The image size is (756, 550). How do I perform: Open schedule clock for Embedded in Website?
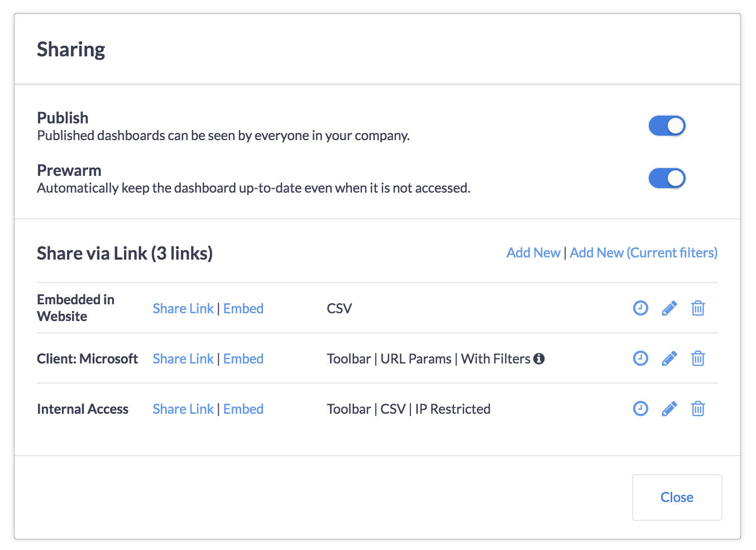click(x=640, y=308)
